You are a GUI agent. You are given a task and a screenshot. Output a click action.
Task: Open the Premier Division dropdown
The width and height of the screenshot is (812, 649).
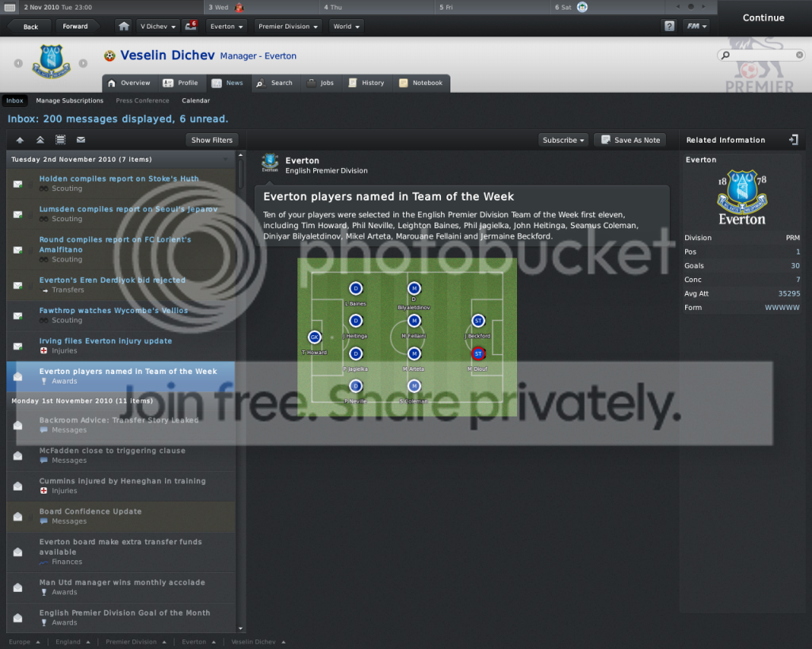point(288,26)
